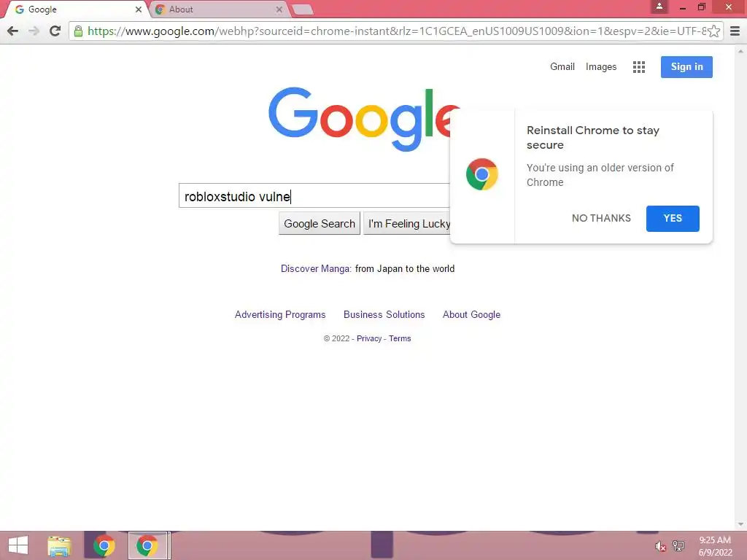This screenshot has height=560, width=747.
Task: Click the Sign in button
Action: click(x=686, y=67)
